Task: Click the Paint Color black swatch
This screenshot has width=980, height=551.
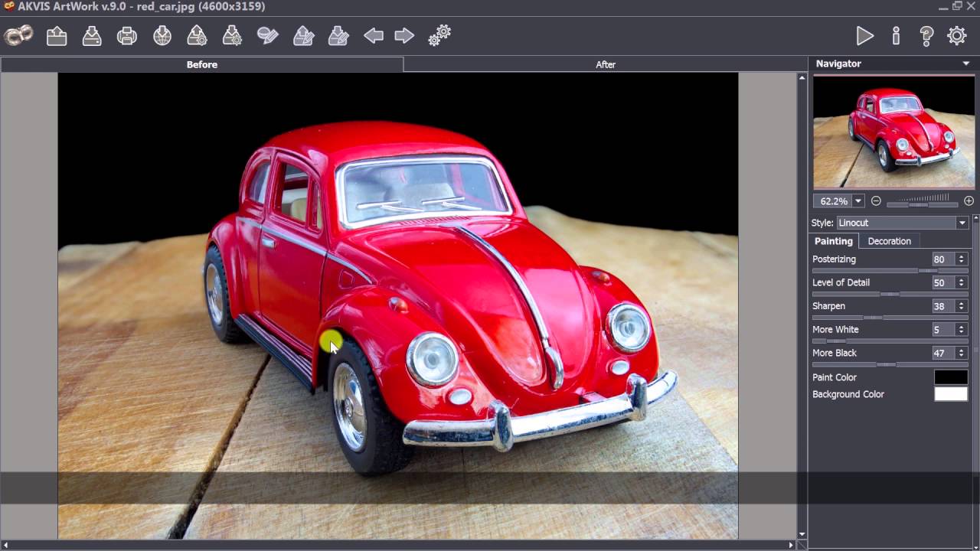Action: pos(951,377)
